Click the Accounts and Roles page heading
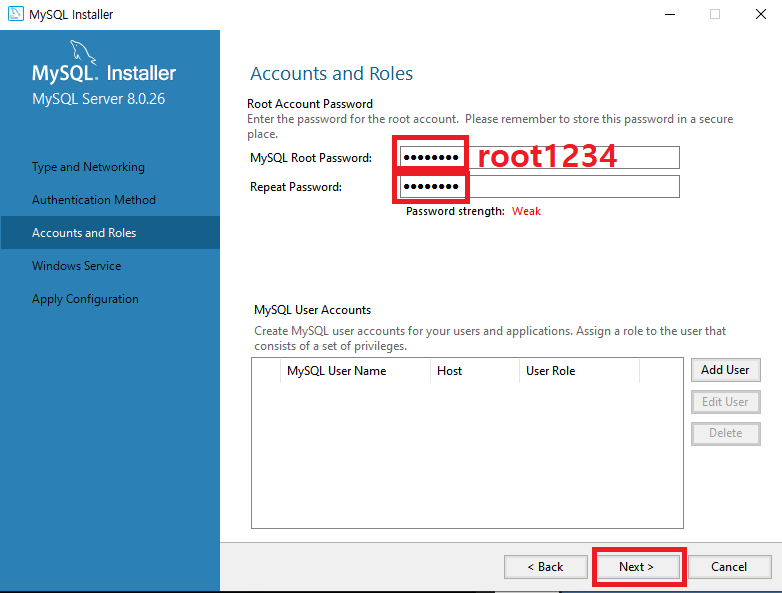782x593 pixels. coord(332,73)
